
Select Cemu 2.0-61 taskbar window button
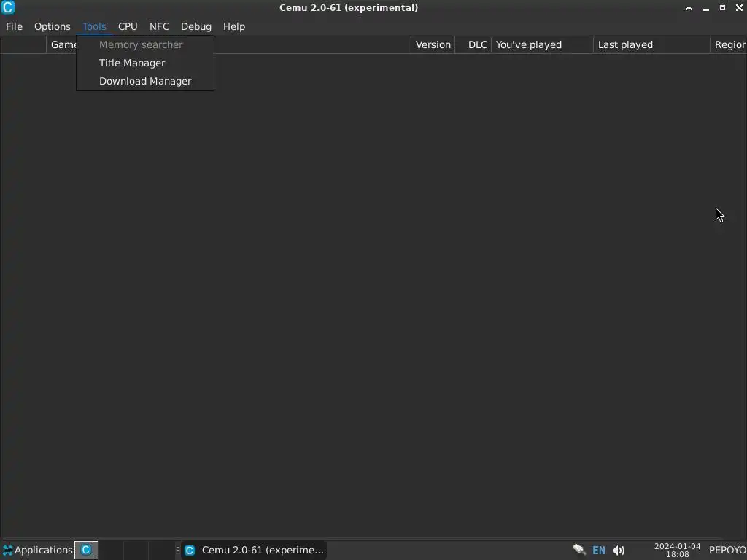254,550
